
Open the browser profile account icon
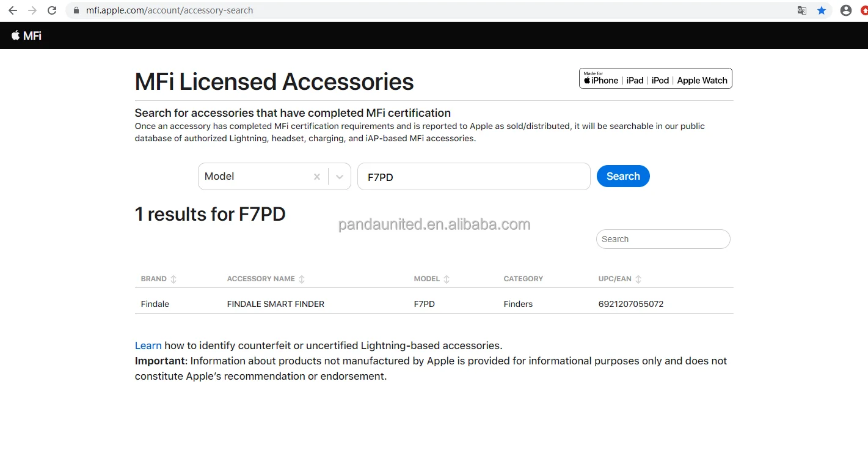pyautogui.click(x=846, y=10)
